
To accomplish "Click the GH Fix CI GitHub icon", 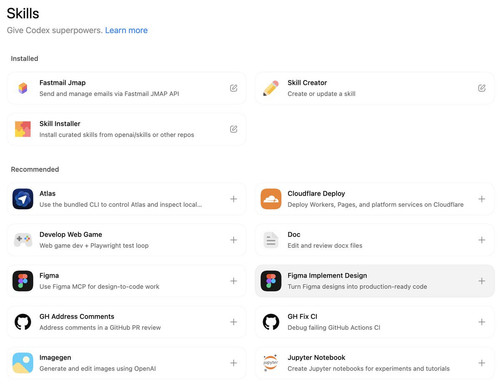I will (271, 322).
